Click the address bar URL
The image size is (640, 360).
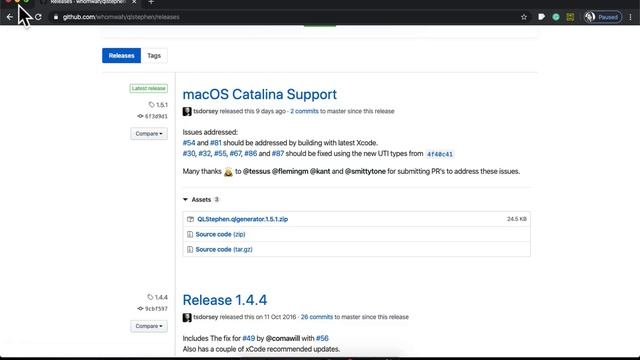(121, 17)
